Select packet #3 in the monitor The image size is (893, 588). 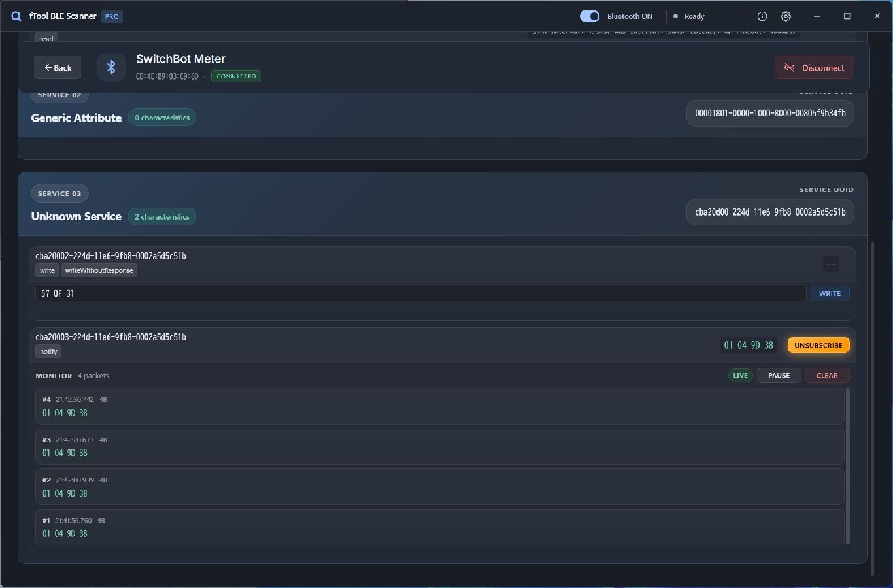click(x=439, y=446)
